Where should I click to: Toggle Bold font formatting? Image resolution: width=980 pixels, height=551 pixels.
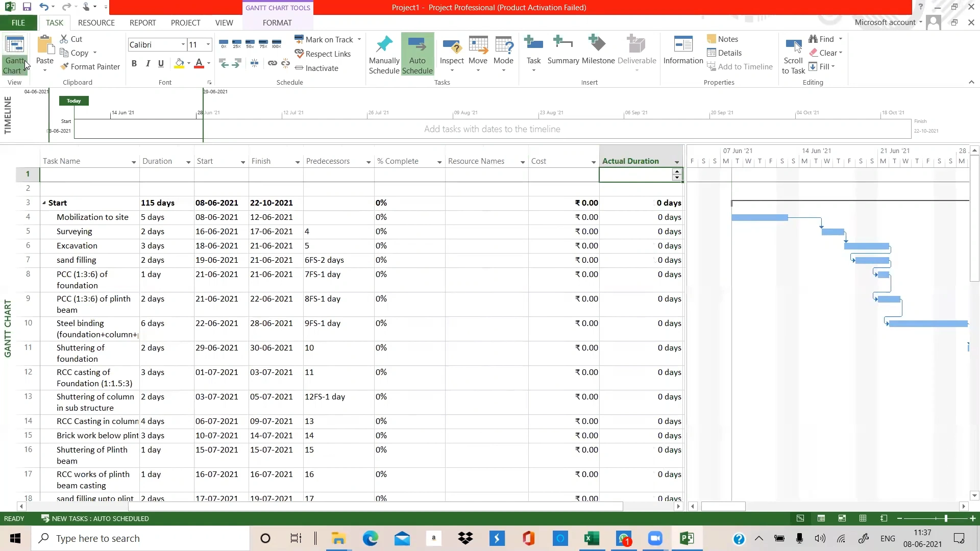(x=134, y=63)
